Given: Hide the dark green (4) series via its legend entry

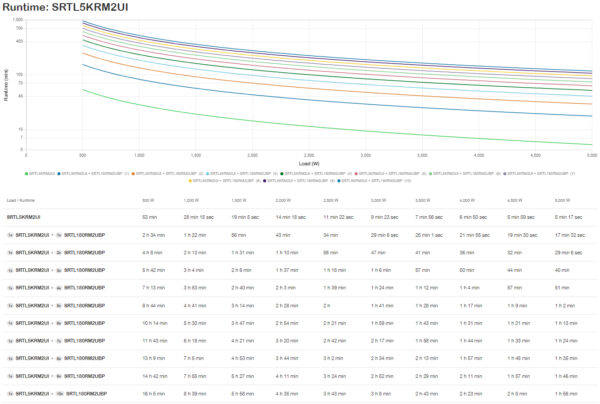Looking at the screenshot, I should [316, 174].
